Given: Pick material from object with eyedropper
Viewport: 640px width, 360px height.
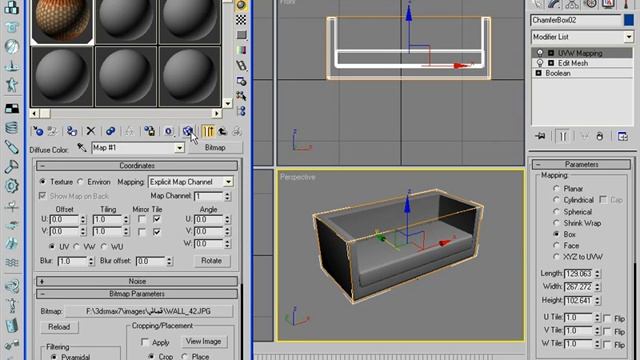Looking at the screenshot, I should tap(82, 147).
